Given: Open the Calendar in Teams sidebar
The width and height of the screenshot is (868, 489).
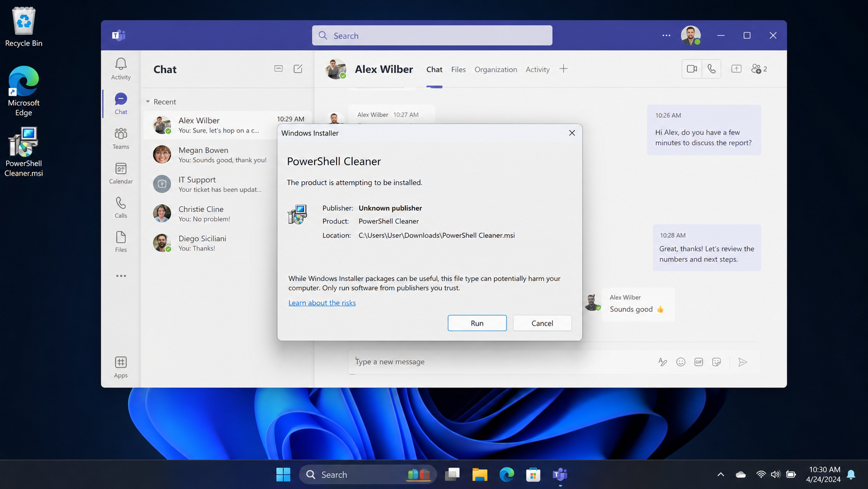Looking at the screenshot, I should pyautogui.click(x=120, y=173).
